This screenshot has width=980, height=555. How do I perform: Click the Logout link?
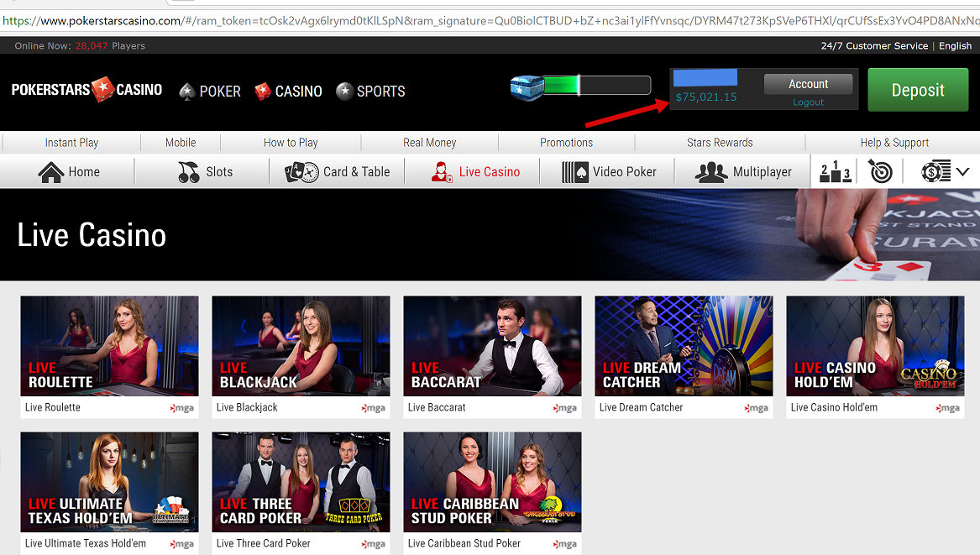pyautogui.click(x=808, y=102)
